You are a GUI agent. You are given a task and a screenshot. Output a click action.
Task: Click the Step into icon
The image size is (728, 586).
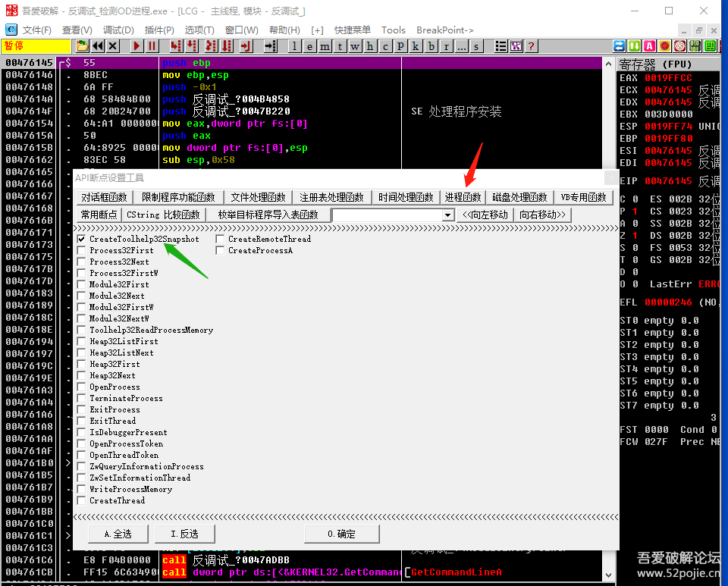pyautogui.click(x=176, y=46)
